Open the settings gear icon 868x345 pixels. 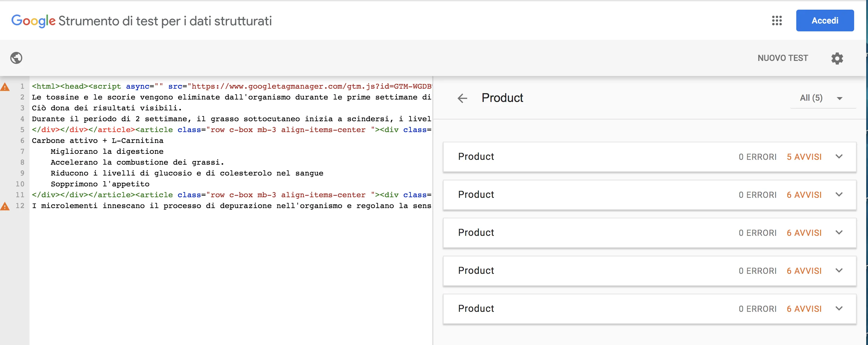click(837, 58)
